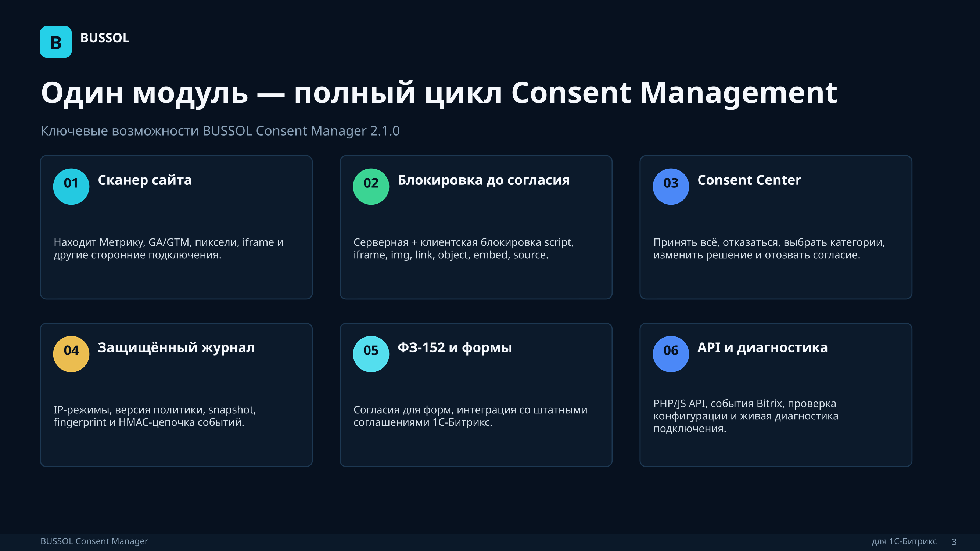This screenshot has height=551, width=980.
Task: Click description 'Принять всё, отказаться, выбрать категории'
Action: click(769, 248)
